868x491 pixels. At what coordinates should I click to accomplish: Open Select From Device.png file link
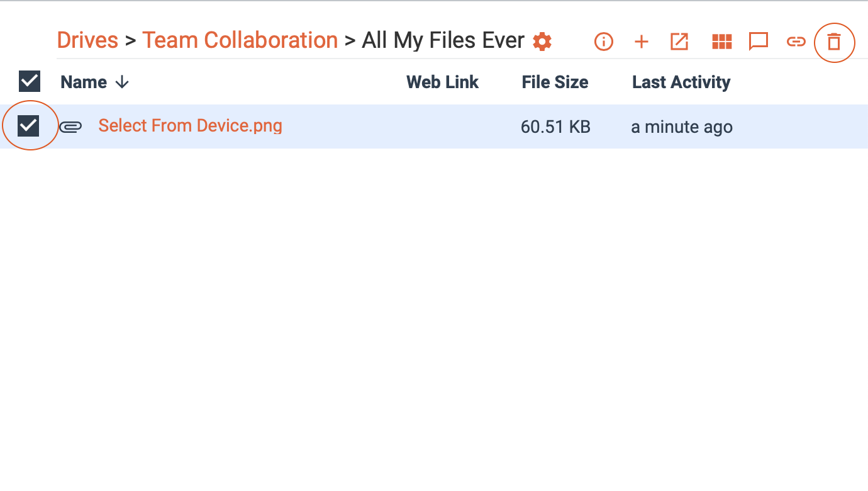tap(190, 126)
